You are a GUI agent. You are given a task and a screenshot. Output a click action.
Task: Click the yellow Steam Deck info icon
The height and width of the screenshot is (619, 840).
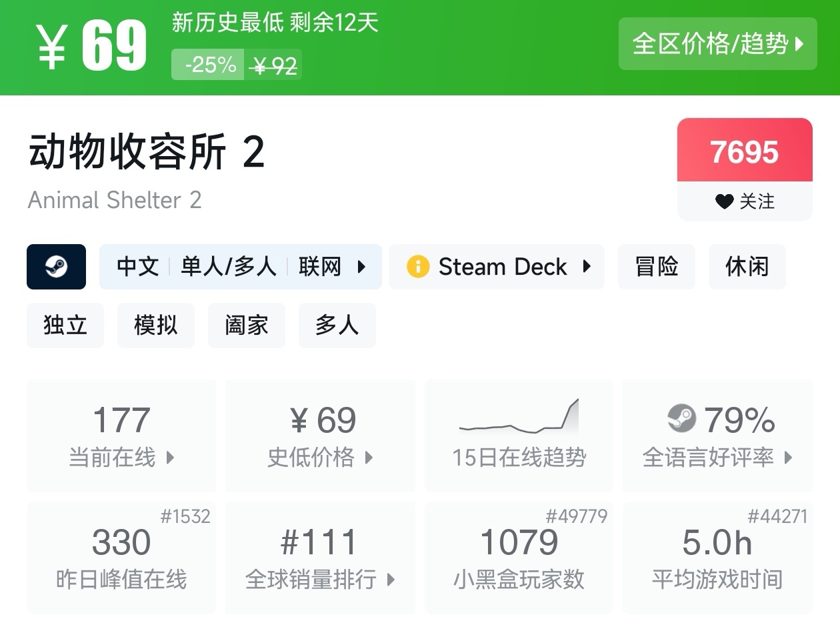click(418, 267)
